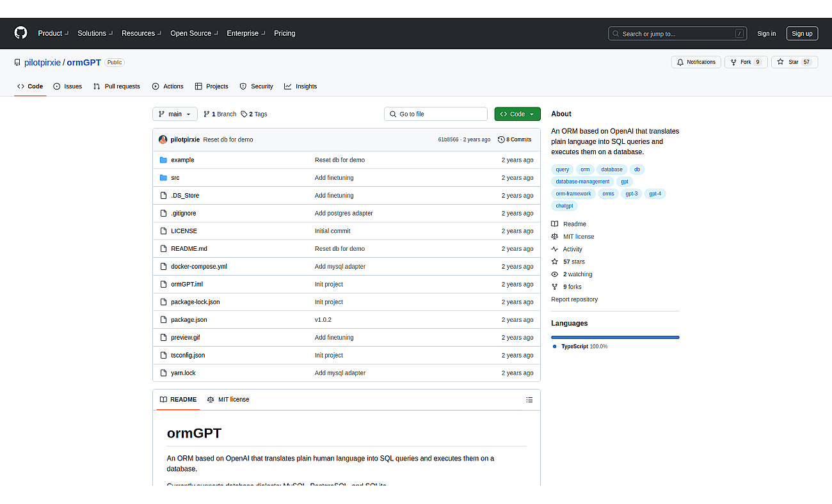This screenshot has width=832, height=504.
Task: Click the watching eye icon
Action: click(555, 274)
